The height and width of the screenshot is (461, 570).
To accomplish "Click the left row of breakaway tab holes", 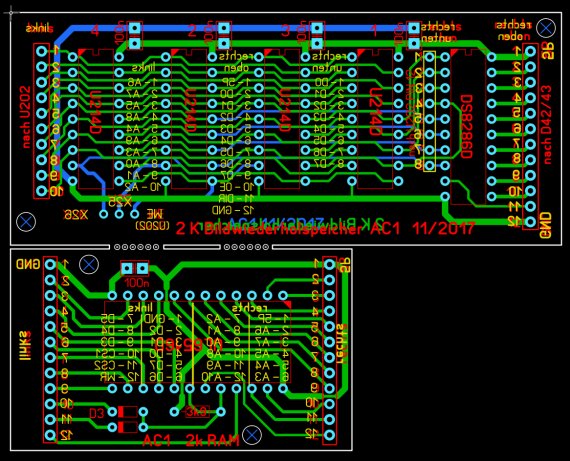I will tap(136, 247).
